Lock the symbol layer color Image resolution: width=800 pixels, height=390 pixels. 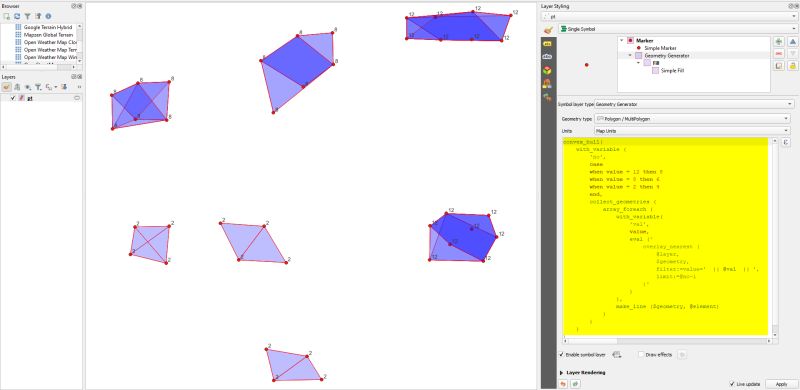pos(793,65)
